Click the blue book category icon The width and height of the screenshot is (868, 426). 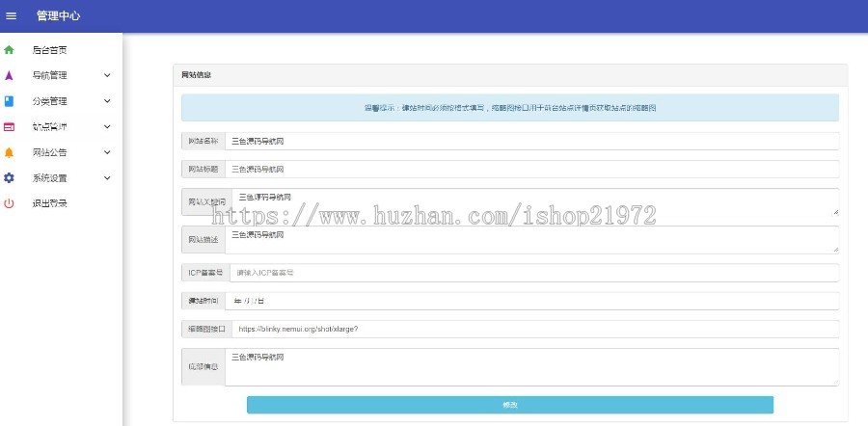coord(9,101)
